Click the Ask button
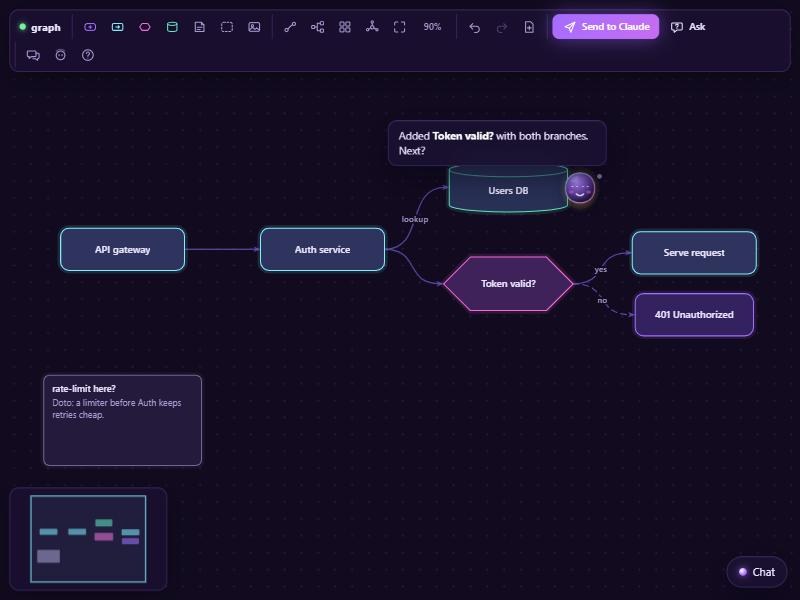This screenshot has width=800, height=600. coord(688,27)
